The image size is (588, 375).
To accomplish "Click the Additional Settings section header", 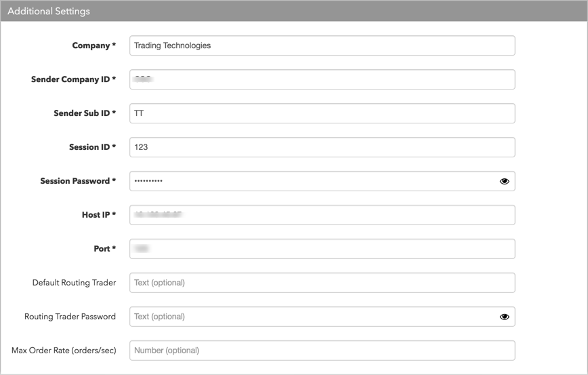I will point(294,11).
